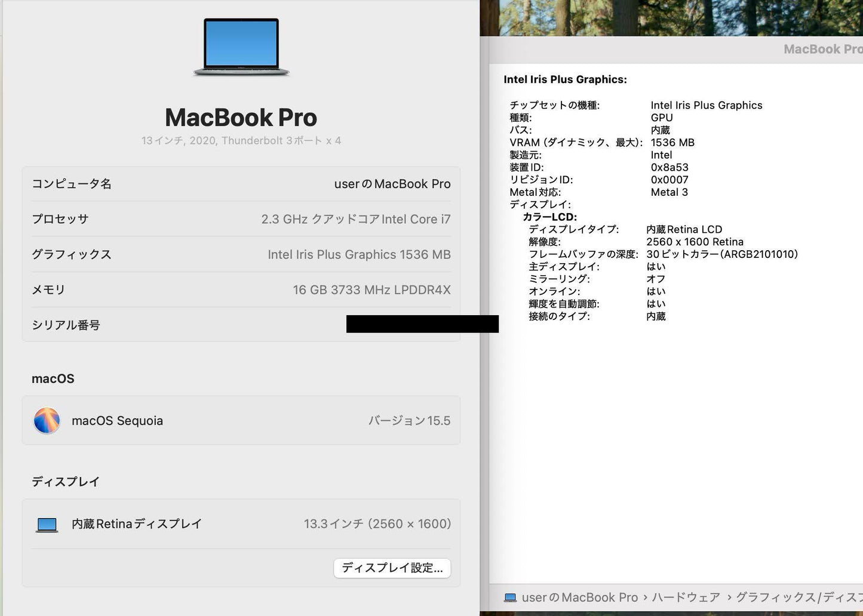Select the Intel Iris Plus Graphics heading
863x616 pixels.
click(x=565, y=79)
